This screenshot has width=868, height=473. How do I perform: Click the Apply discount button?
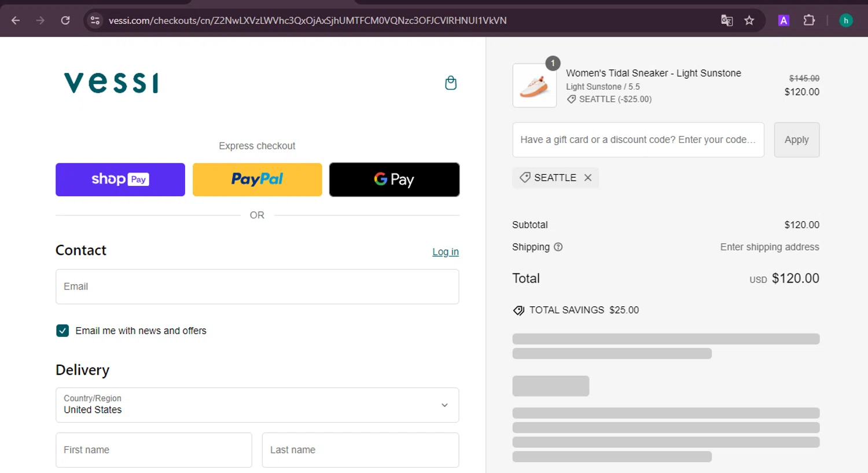797,140
